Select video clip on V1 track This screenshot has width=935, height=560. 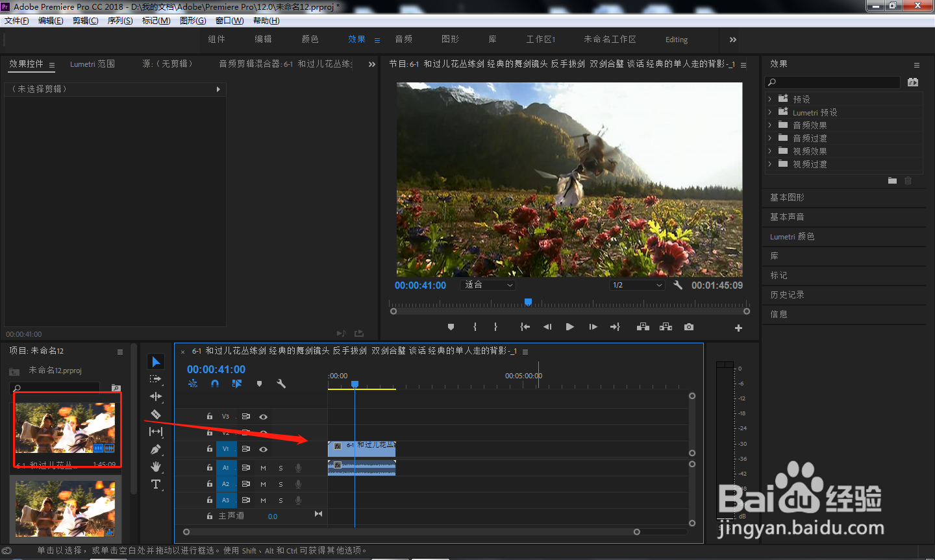pos(362,449)
